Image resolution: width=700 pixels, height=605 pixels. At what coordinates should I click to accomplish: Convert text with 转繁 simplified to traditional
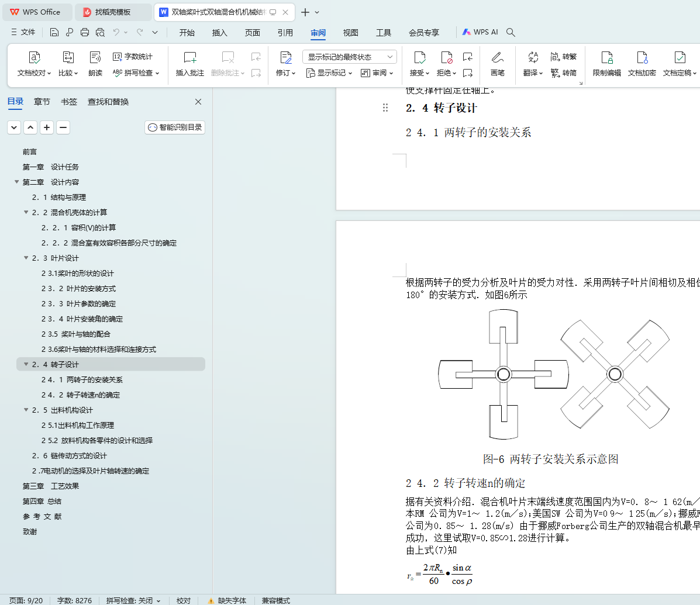pos(563,57)
